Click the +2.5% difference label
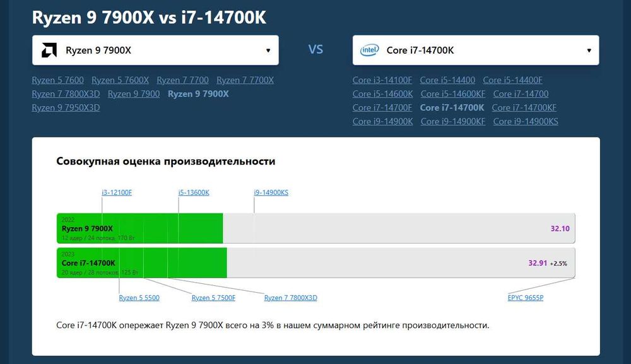The width and height of the screenshot is (631, 364). [558, 264]
